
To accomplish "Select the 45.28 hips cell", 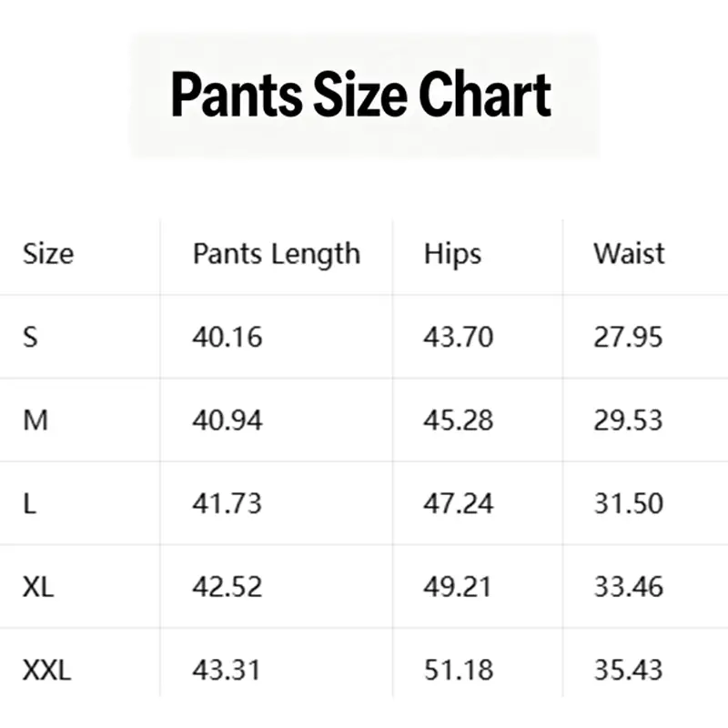I will pos(459,420).
